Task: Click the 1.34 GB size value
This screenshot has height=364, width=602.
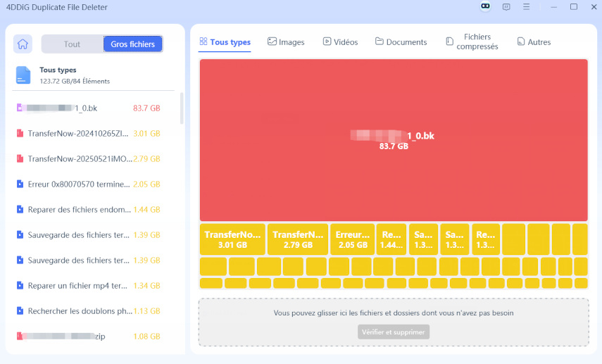Action: 146,286
